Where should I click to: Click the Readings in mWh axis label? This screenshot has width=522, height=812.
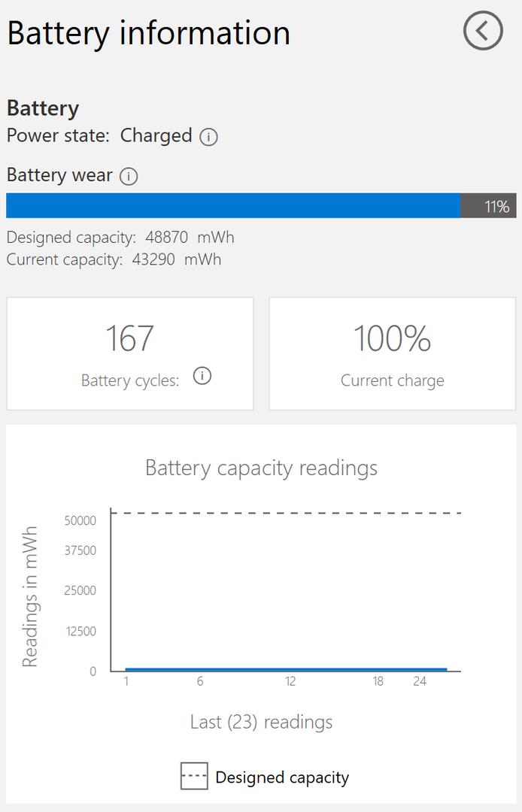pyautogui.click(x=30, y=597)
